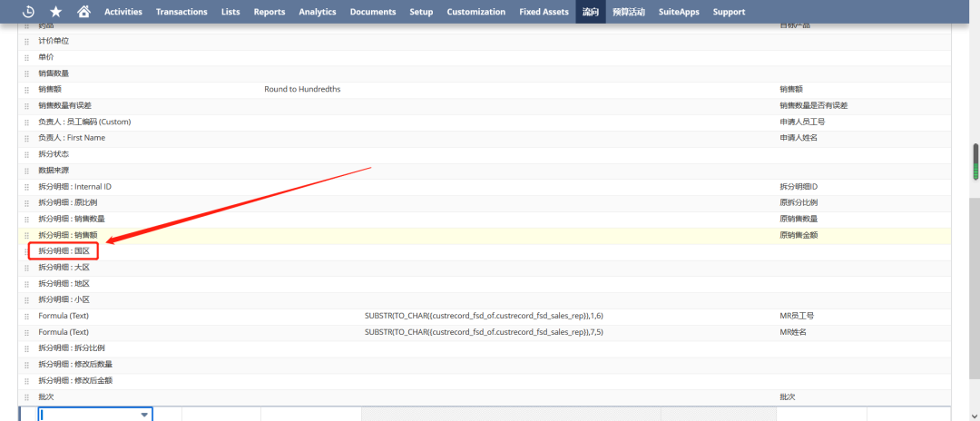Grab drag handle of 拆分明细 : 小区 row
The width and height of the screenshot is (980, 421).
coord(27,300)
